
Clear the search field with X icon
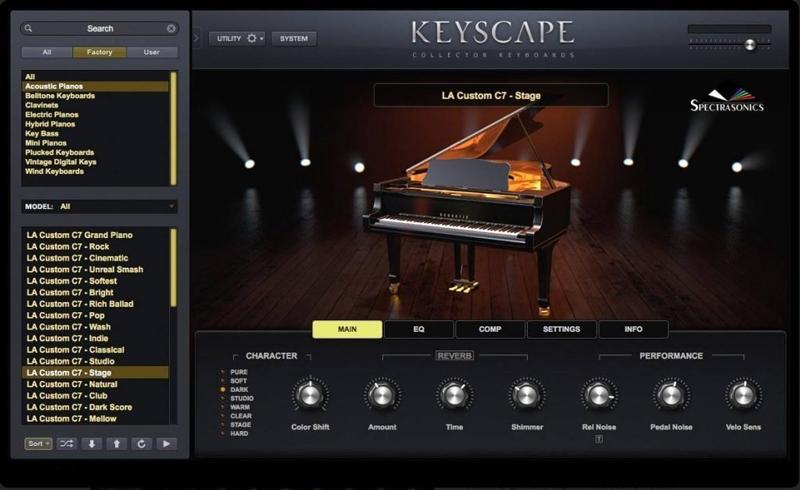(x=171, y=29)
